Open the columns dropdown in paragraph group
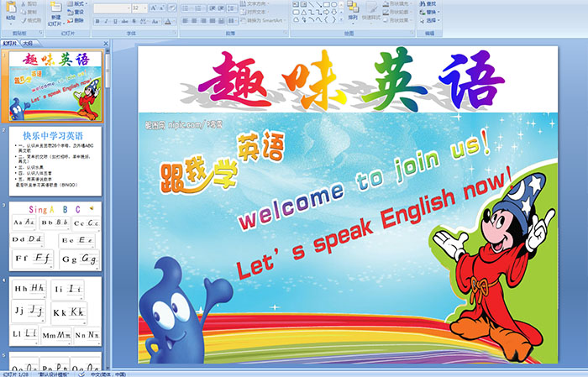This screenshot has width=588, height=377. click(x=233, y=21)
